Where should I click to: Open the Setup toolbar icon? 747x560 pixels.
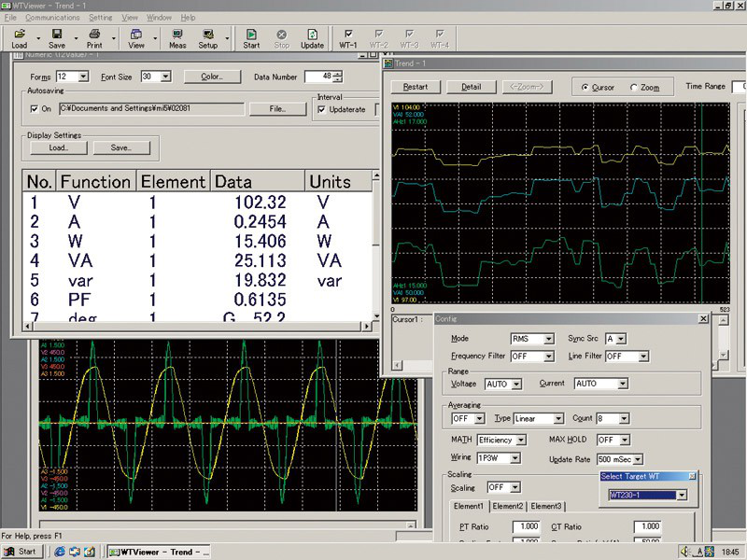tap(207, 38)
